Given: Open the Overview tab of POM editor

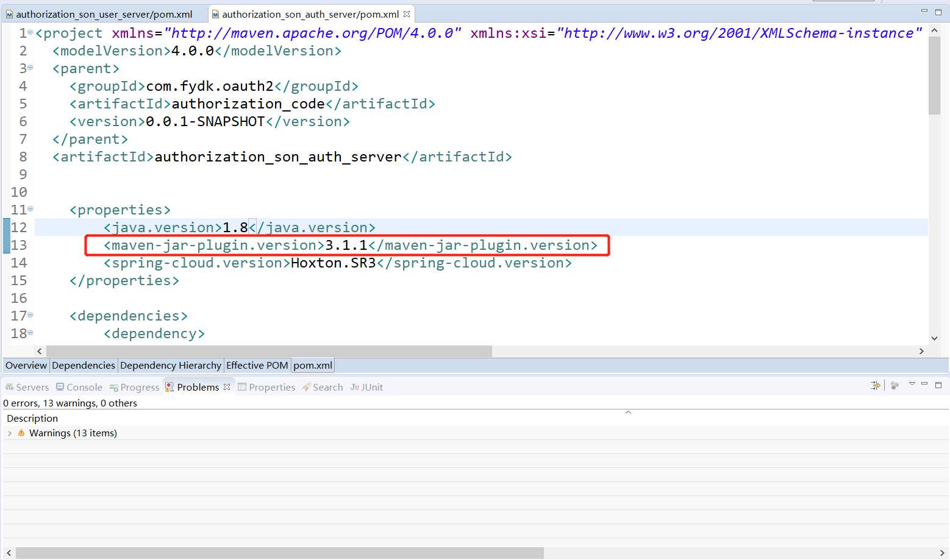Looking at the screenshot, I should pyautogui.click(x=26, y=365).
